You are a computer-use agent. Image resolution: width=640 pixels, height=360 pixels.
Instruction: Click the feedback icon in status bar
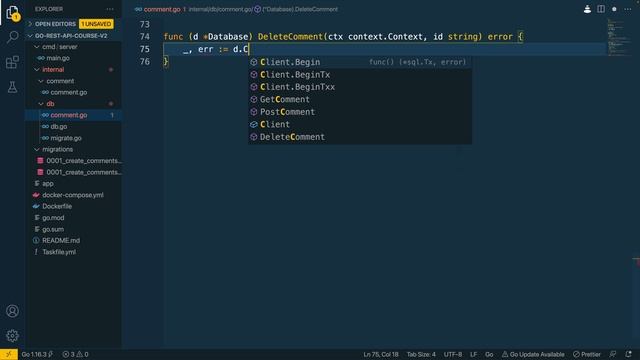point(613,354)
